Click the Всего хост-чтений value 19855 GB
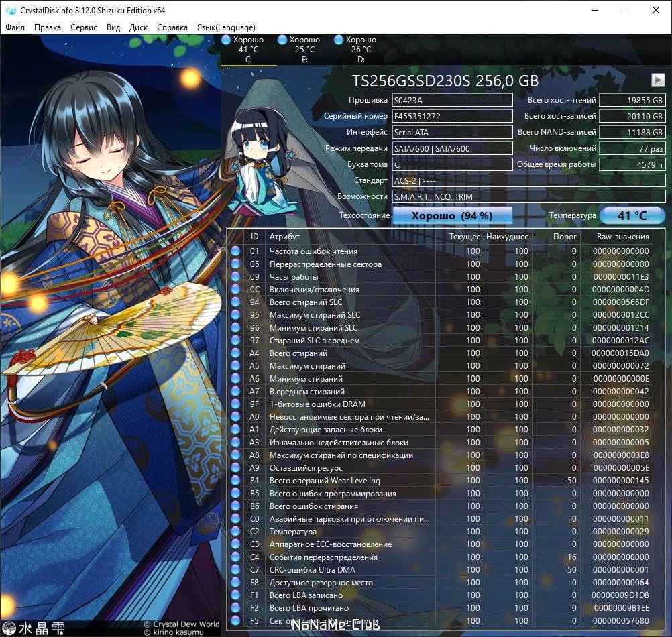The height and width of the screenshot is (637, 672). (632, 100)
